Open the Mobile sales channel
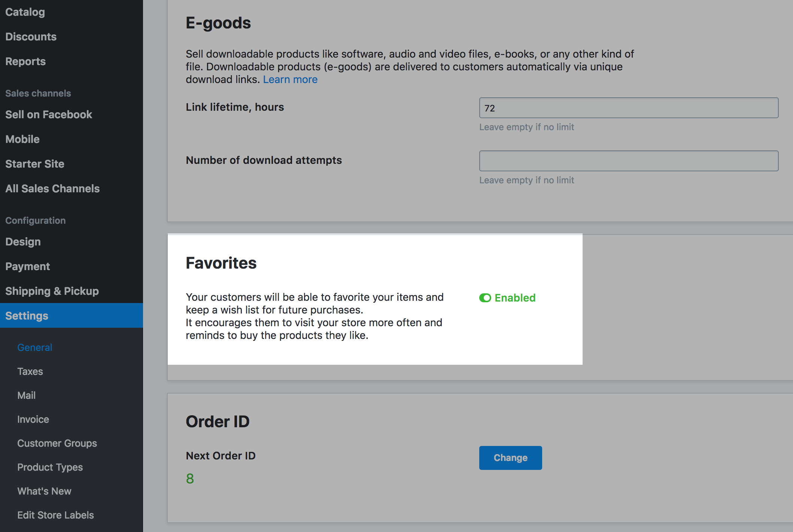Image resolution: width=793 pixels, height=532 pixels. 22,139
